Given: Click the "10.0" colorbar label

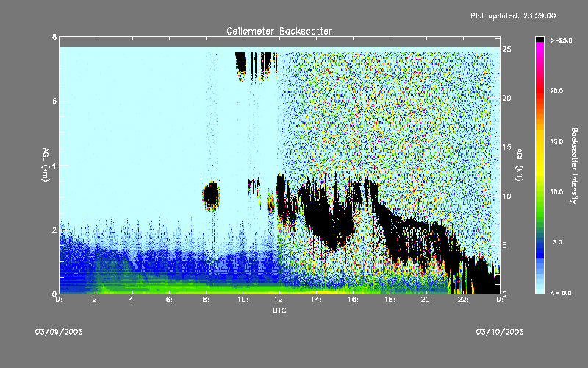Looking at the screenshot, I should pos(556,192).
